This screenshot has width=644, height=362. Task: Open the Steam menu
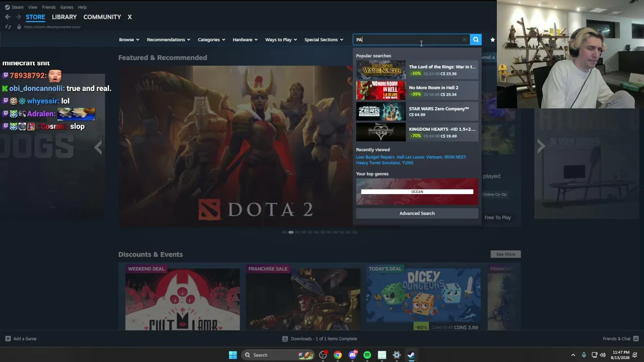point(18,7)
